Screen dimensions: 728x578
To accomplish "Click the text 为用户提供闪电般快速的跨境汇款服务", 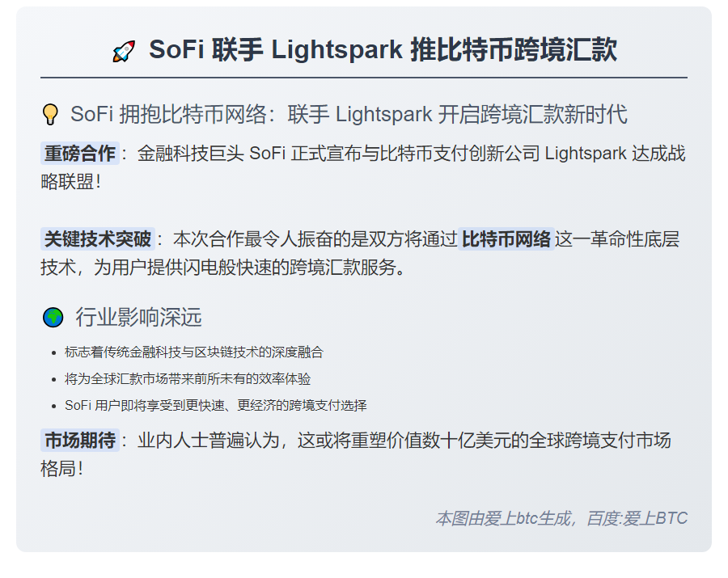I will pyautogui.click(x=249, y=267).
